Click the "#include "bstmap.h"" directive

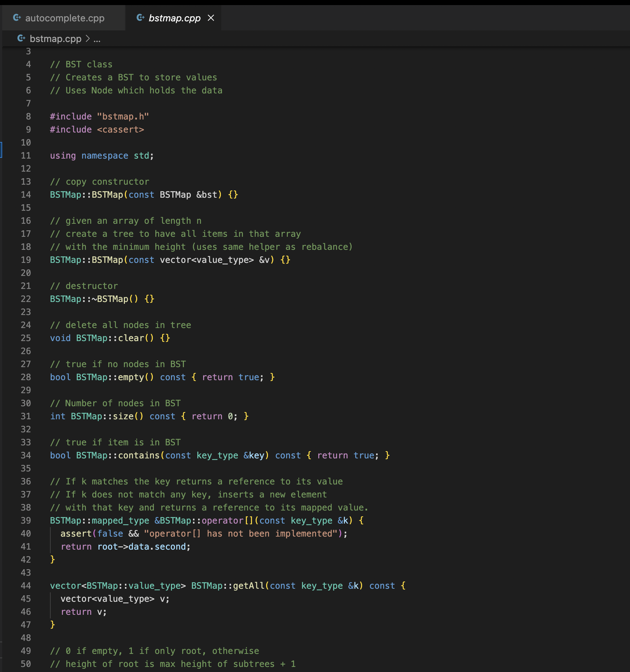click(100, 116)
